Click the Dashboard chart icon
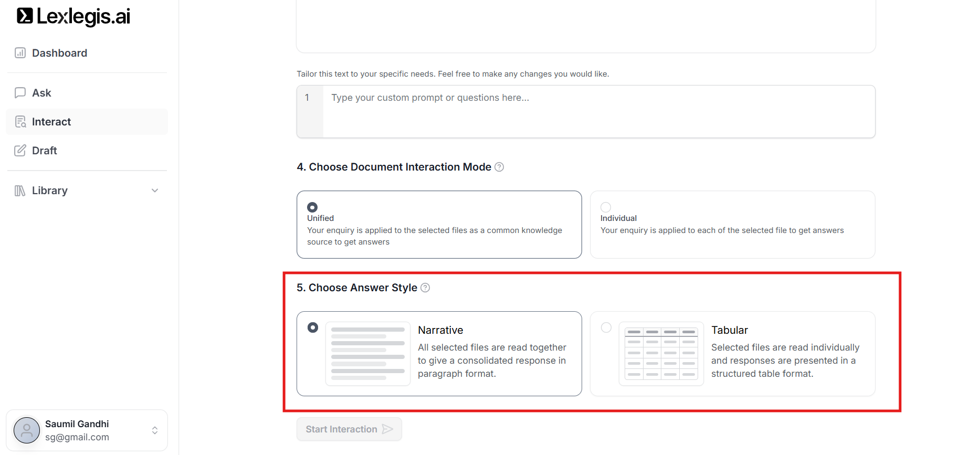This screenshot has height=455, width=980. (20, 53)
